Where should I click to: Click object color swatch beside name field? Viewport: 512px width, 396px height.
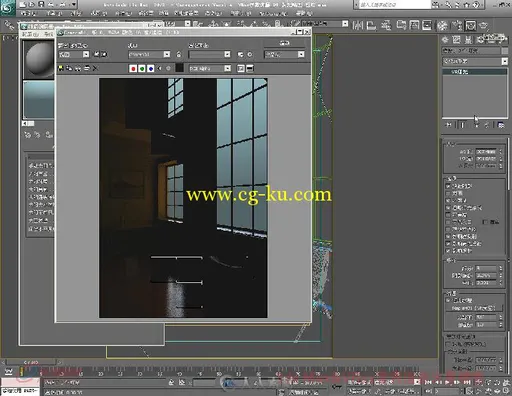(x=505, y=51)
